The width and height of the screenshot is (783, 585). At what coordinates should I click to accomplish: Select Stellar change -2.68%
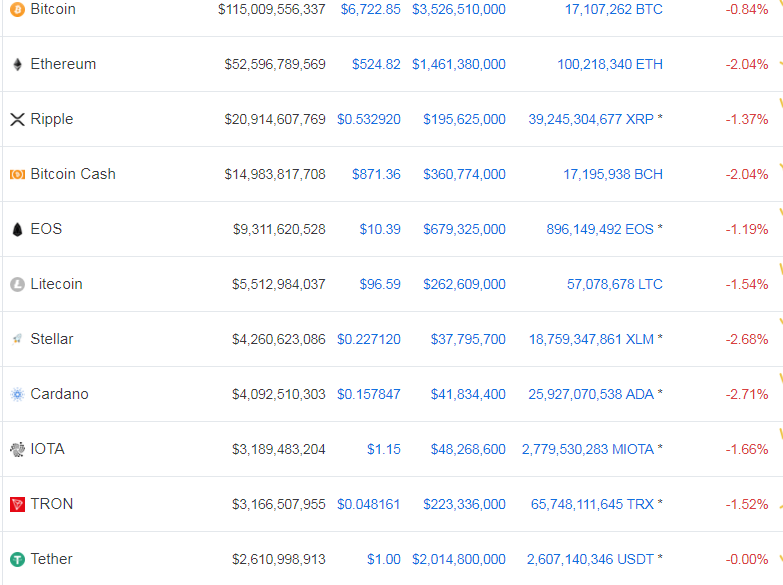pyautogui.click(x=747, y=339)
